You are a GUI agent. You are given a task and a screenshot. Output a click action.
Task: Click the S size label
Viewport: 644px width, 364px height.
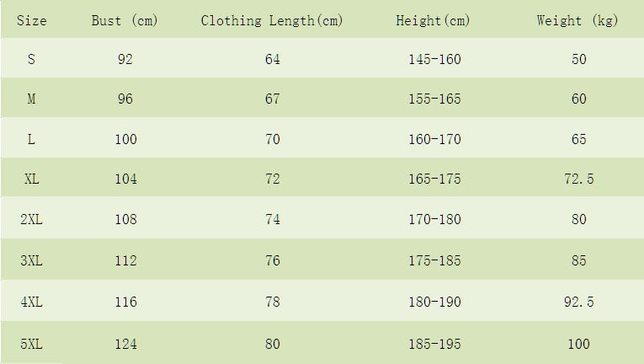[x=31, y=59]
